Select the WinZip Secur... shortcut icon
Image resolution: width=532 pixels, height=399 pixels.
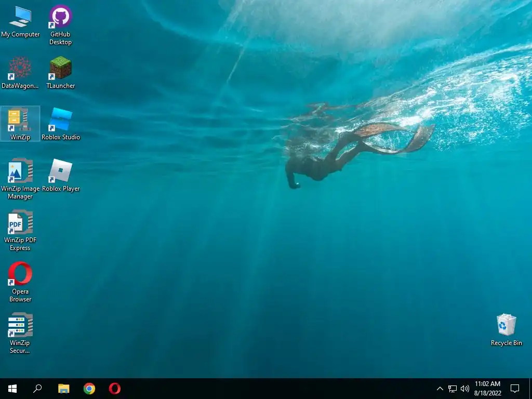(x=20, y=325)
